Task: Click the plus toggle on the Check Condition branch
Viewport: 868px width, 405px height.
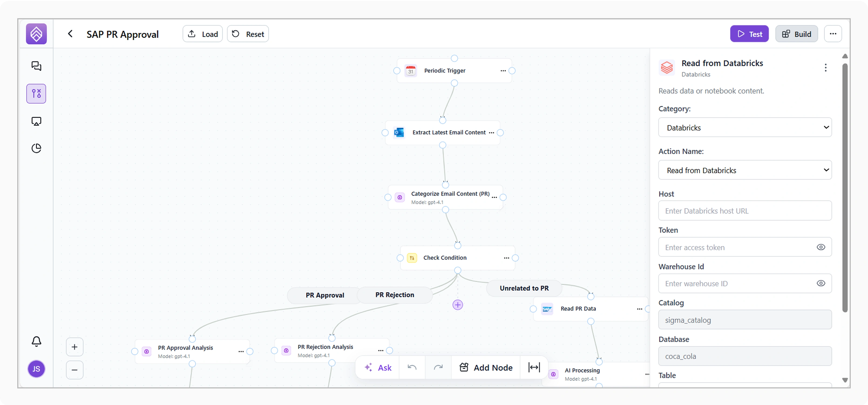Action: (457, 305)
